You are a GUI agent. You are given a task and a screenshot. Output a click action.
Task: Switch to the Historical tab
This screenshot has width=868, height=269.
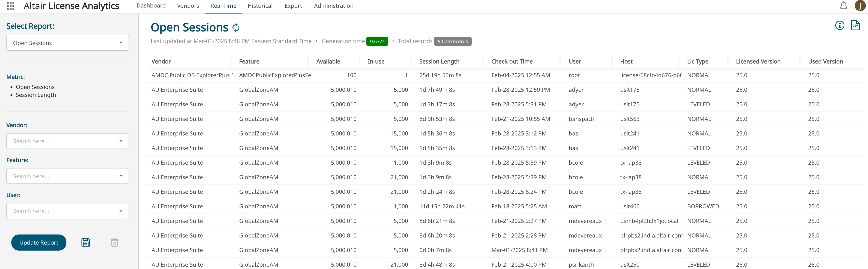[260, 6]
